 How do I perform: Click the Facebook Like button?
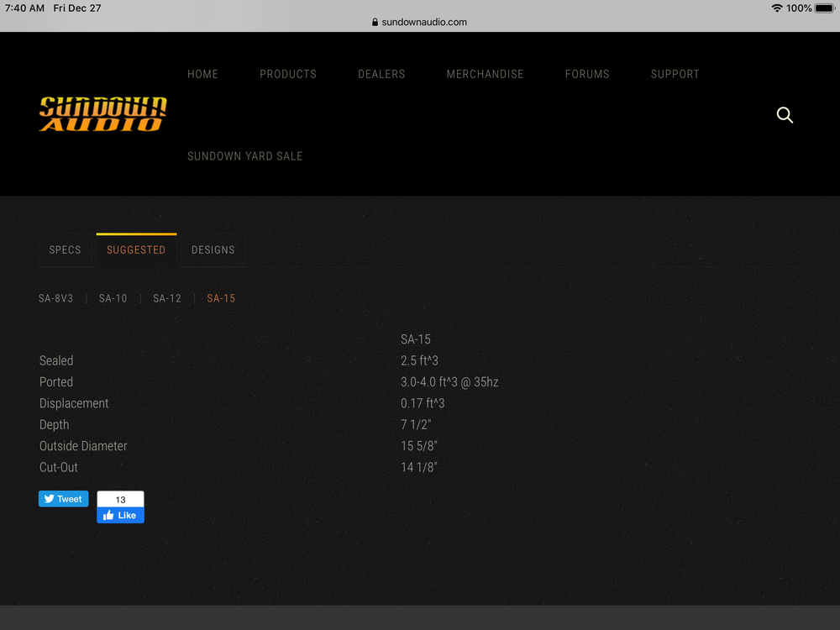click(x=120, y=516)
